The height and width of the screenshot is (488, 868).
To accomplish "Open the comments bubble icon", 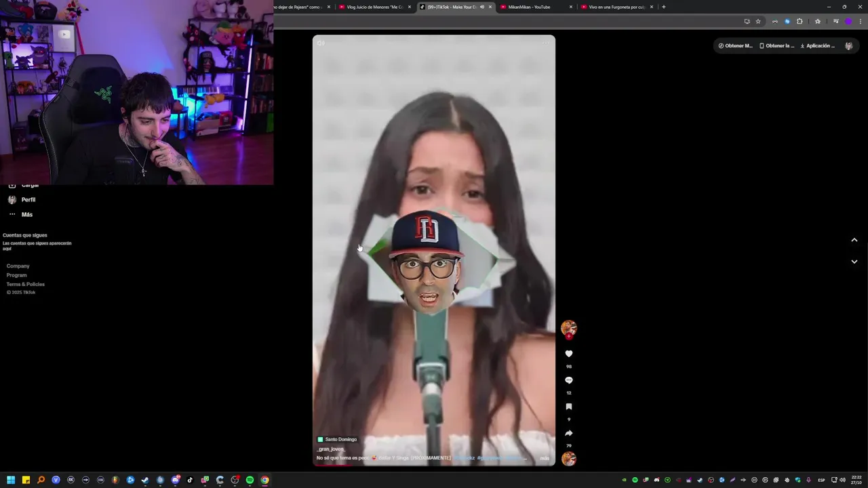I will 569,380.
